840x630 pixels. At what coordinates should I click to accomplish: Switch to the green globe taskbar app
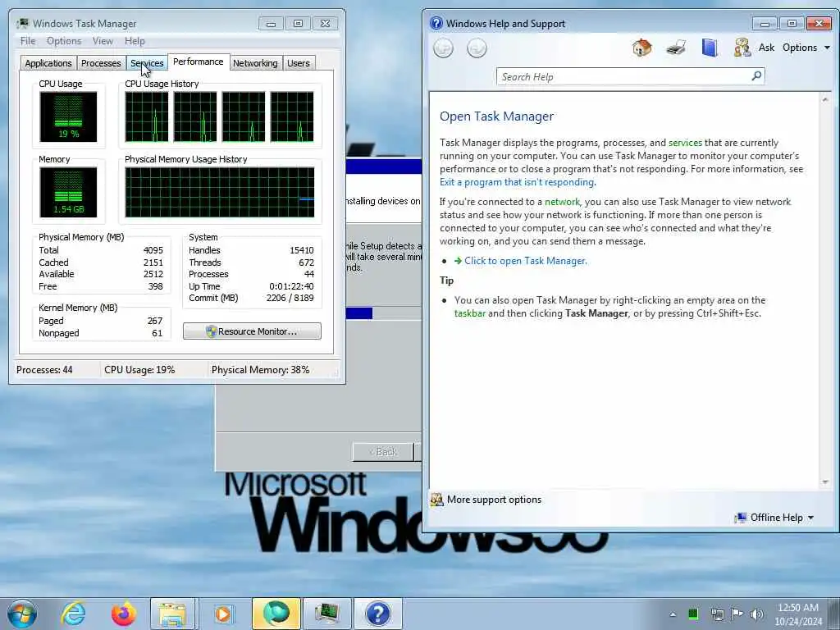[x=276, y=614]
